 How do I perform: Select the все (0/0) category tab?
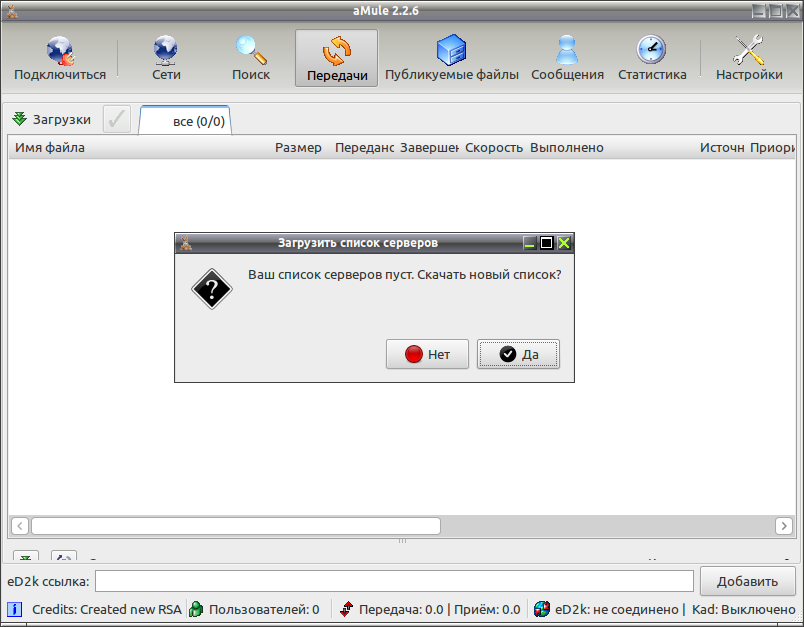185,121
